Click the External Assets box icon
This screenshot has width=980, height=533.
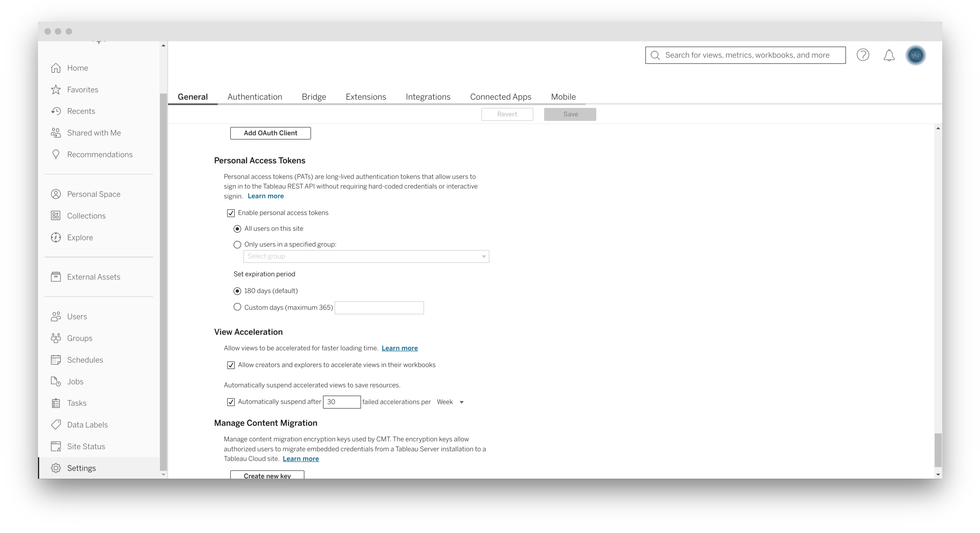(x=56, y=277)
